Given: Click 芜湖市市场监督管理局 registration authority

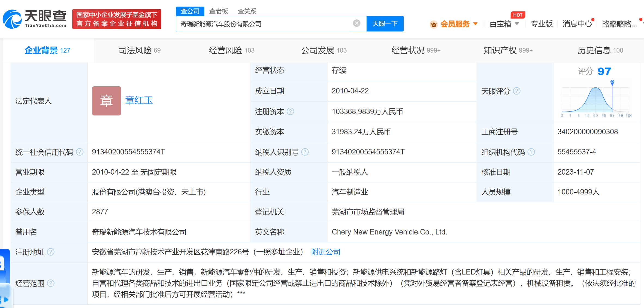Looking at the screenshot, I should (368, 212).
